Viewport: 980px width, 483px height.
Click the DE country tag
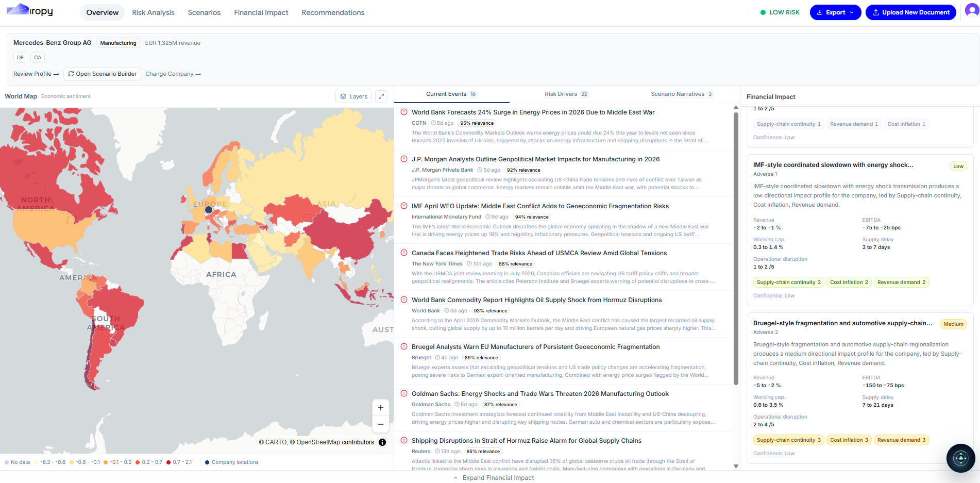[20, 57]
